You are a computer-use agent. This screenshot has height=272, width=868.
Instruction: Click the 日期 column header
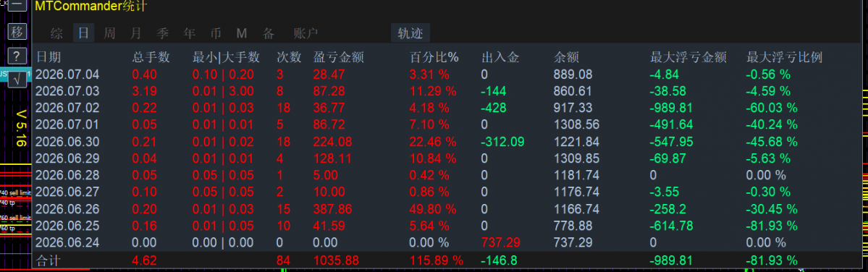49,57
